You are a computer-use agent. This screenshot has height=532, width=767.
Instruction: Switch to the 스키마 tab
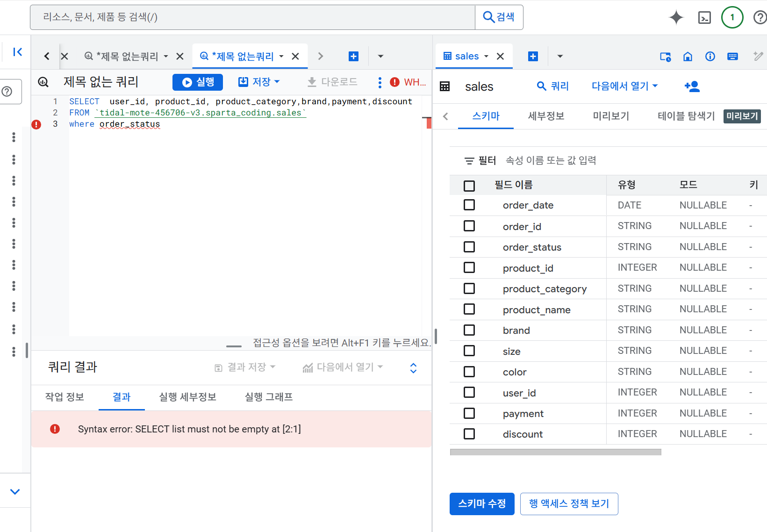[486, 116]
